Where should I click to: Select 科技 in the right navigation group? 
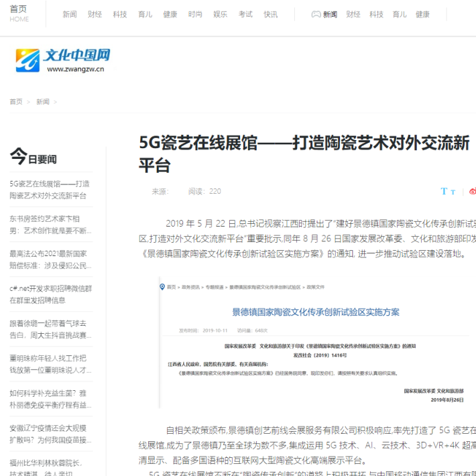[x=376, y=14]
